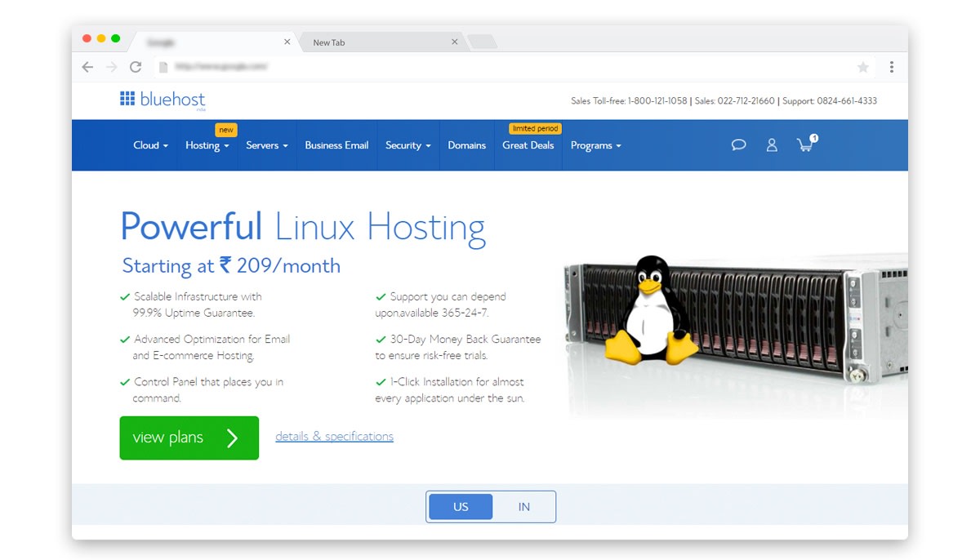This screenshot has width=980, height=560.
Task: Expand the Cloud dropdown menu
Action: (150, 145)
